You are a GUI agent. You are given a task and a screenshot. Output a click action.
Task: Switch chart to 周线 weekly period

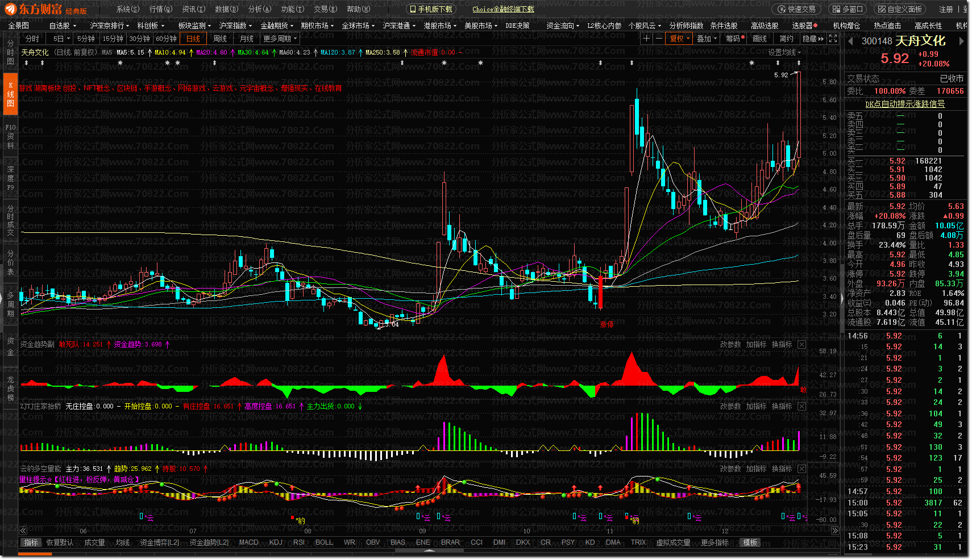220,39
